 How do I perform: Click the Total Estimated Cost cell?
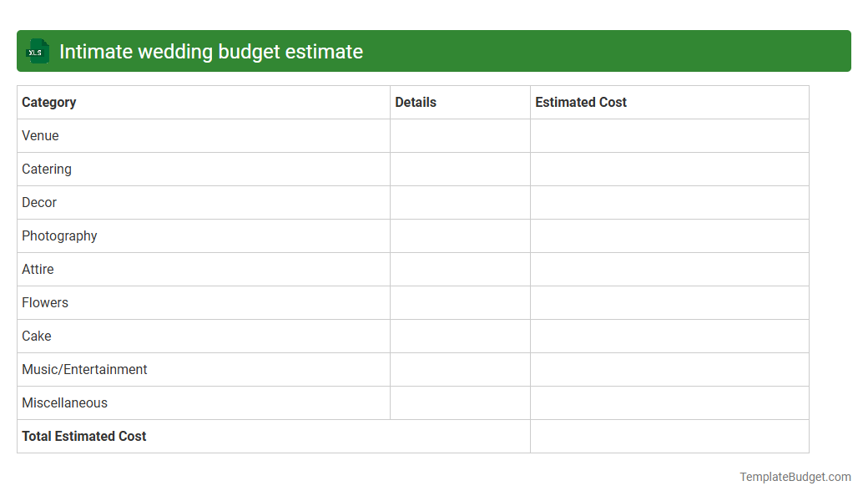83,436
